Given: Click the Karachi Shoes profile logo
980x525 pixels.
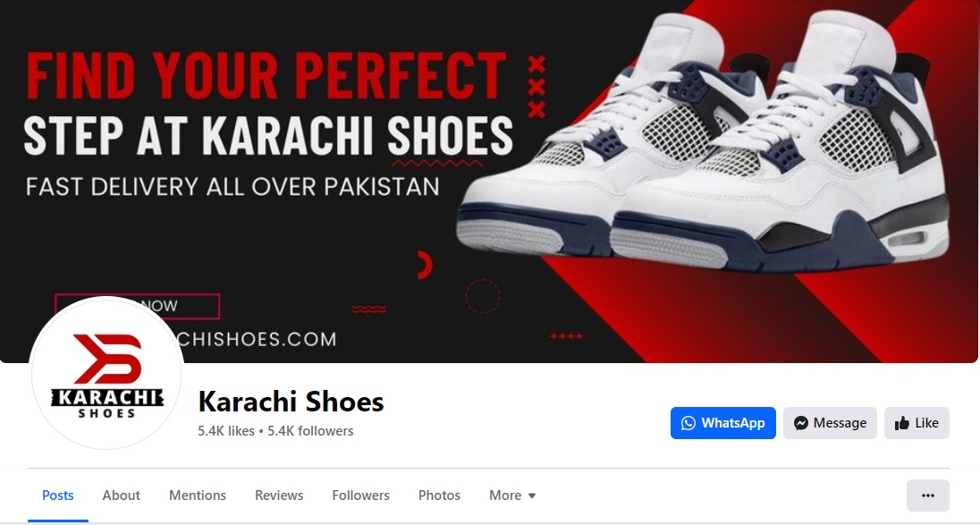Looking at the screenshot, I should pyautogui.click(x=107, y=375).
